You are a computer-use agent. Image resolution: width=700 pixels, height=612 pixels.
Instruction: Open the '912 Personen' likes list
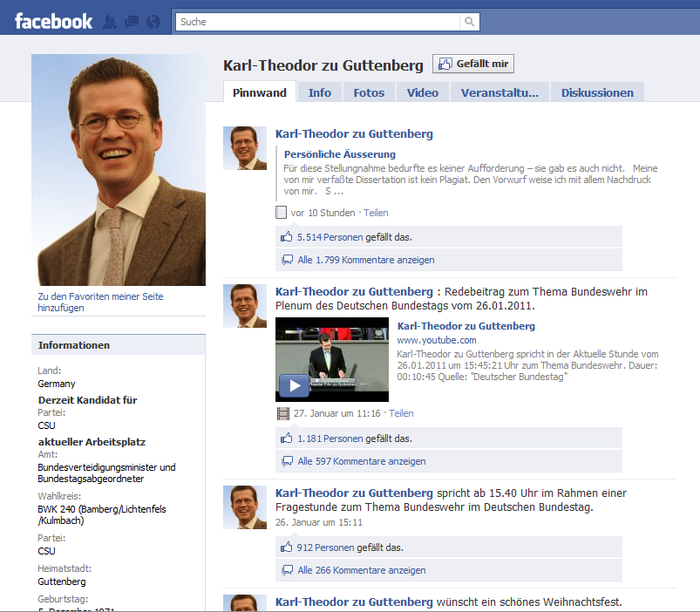tap(325, 547)
